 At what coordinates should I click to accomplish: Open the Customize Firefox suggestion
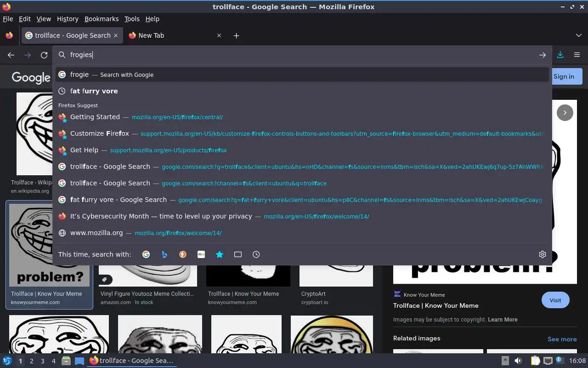(302, 133)
